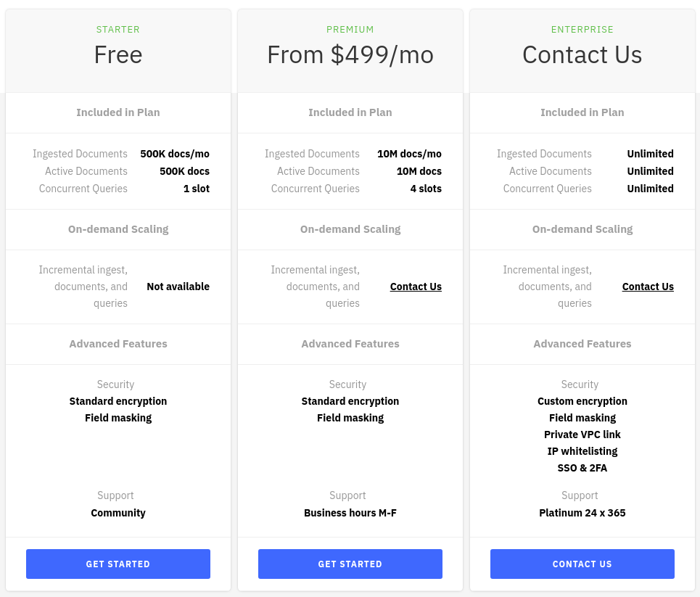The width and height of the screenshot is (700, 597).
Task: Click the Contact Us heading in Enterprise column
Action: coord(582,54)
